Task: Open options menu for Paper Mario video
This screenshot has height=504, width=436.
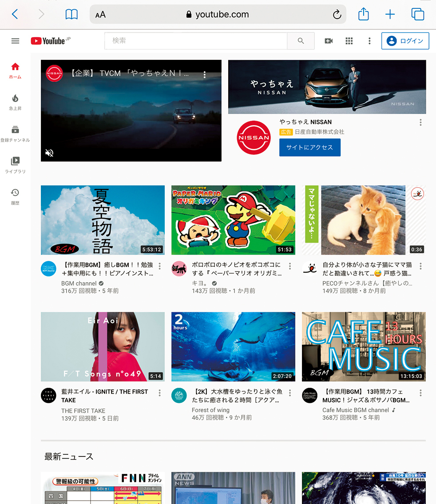Action: [x=290, y=266]
